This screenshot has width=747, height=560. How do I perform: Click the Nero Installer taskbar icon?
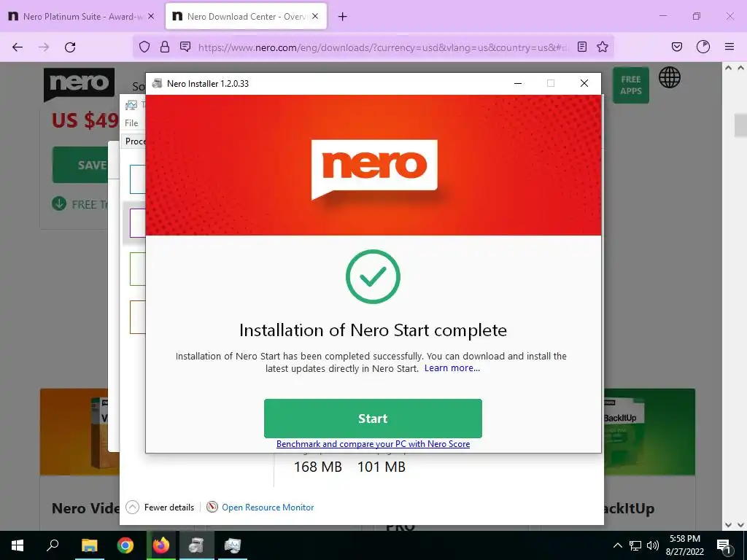click(196, 545)
